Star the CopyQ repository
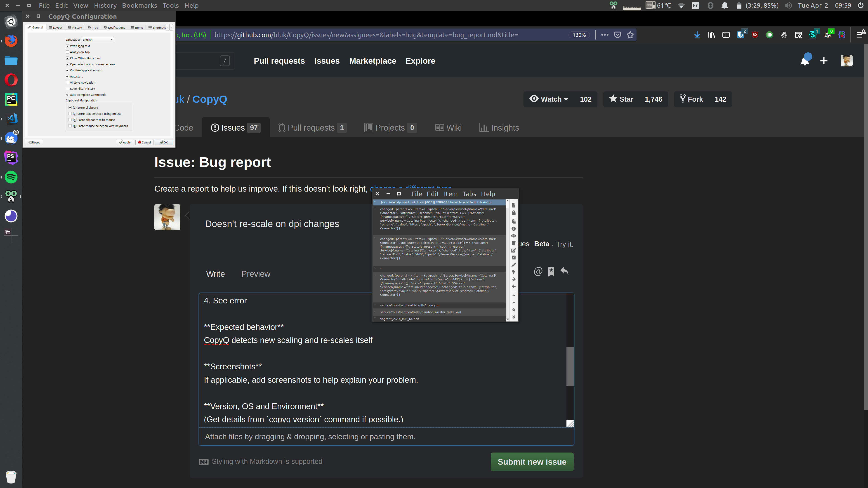The width and height of the screenshot is (868, 488). coord(622,99)
